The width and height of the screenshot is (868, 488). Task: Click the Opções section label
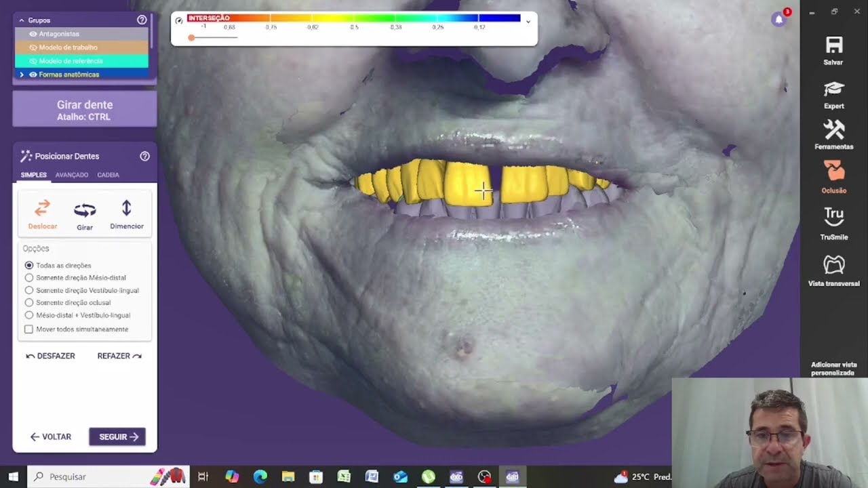click(x=36, y=249)
